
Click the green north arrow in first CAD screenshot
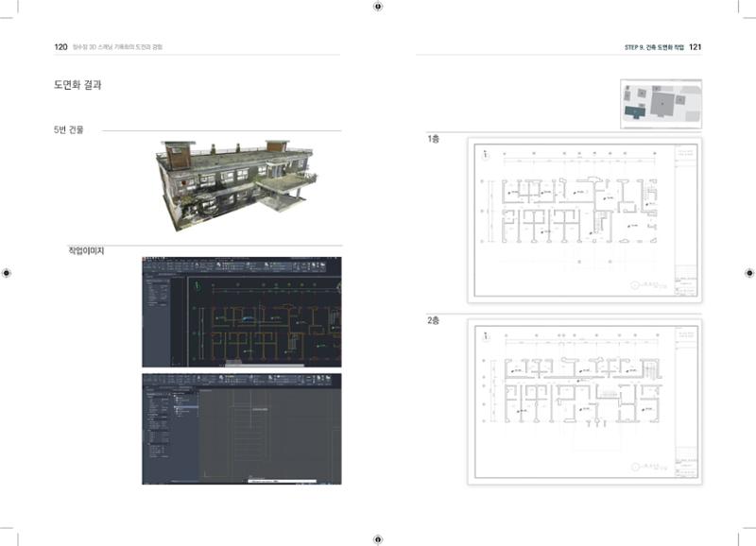[197, 286]
